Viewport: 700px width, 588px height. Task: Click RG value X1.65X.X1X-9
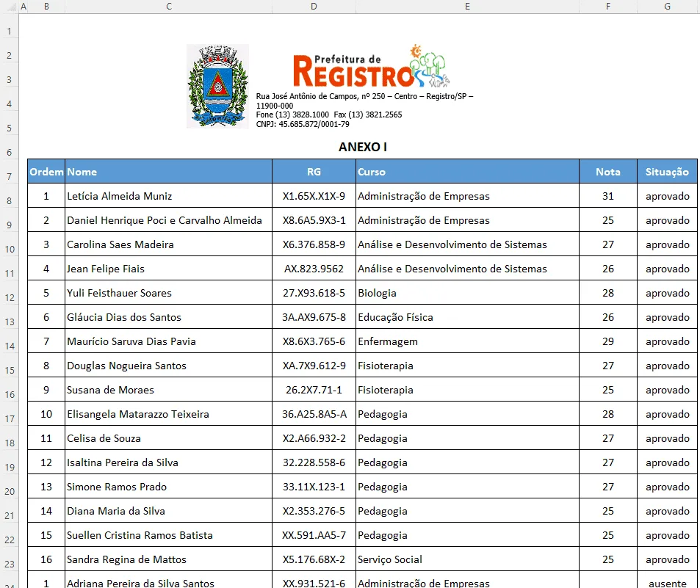tap(314, 196)
